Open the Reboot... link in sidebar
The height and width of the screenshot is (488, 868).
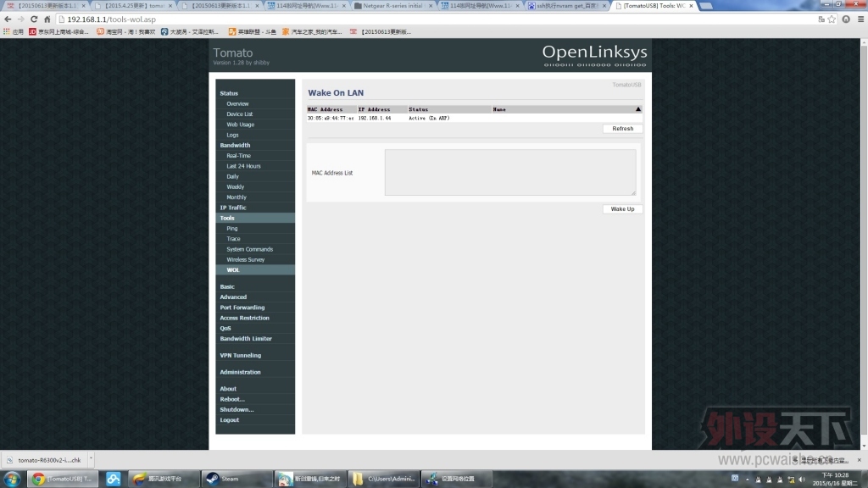coord(231,399)
